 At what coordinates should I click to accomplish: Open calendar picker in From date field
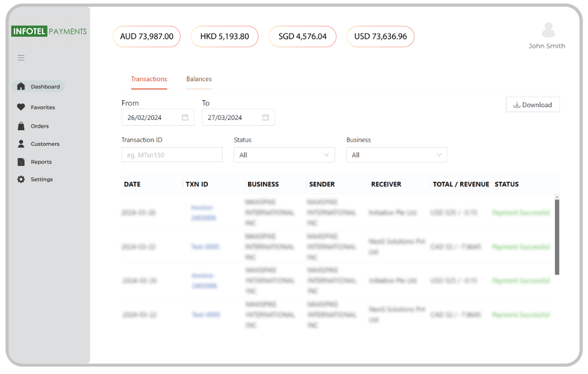click(185, 117)
